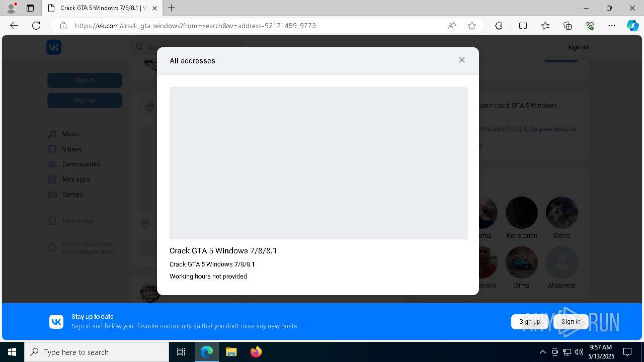Open the Edge profile avatar icon
Screen dimensions: 644x362
click(x=11, y=8)
